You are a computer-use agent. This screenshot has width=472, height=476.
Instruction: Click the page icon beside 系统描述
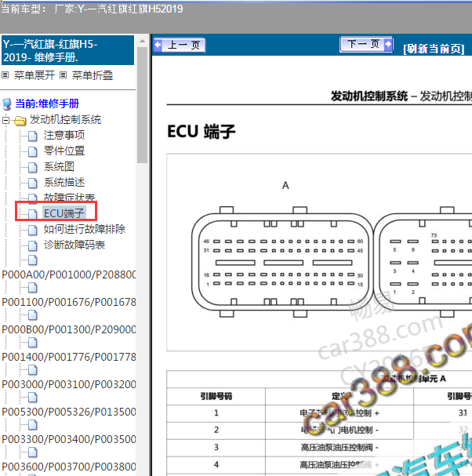[33, 183]
